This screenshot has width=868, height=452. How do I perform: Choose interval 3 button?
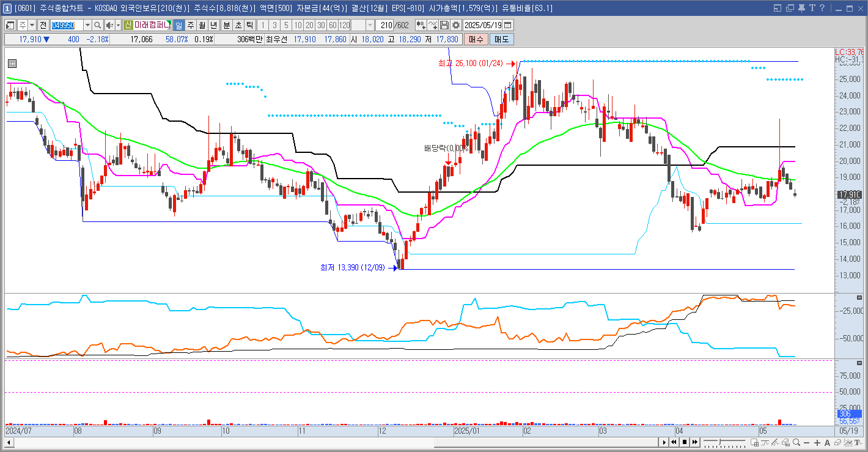[x=274, y=25]
